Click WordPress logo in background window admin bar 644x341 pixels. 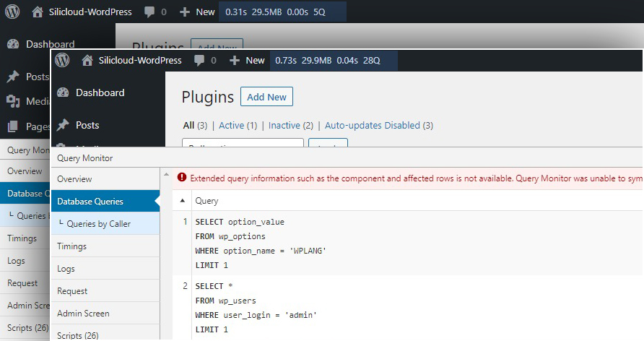[12, 12]
